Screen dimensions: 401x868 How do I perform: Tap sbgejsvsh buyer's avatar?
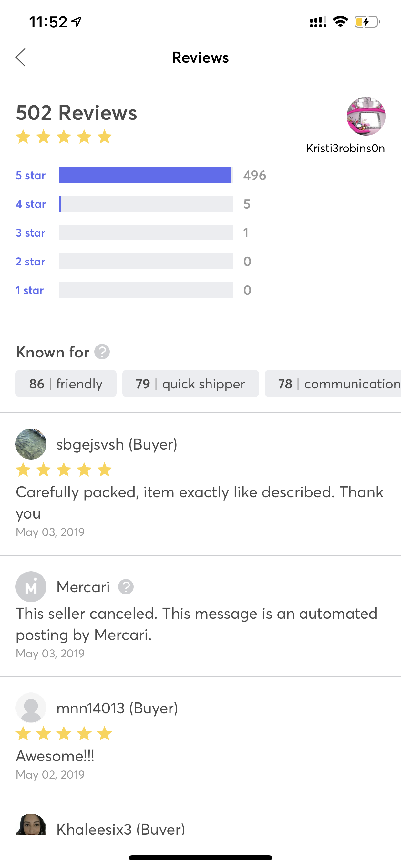point(31,444)
